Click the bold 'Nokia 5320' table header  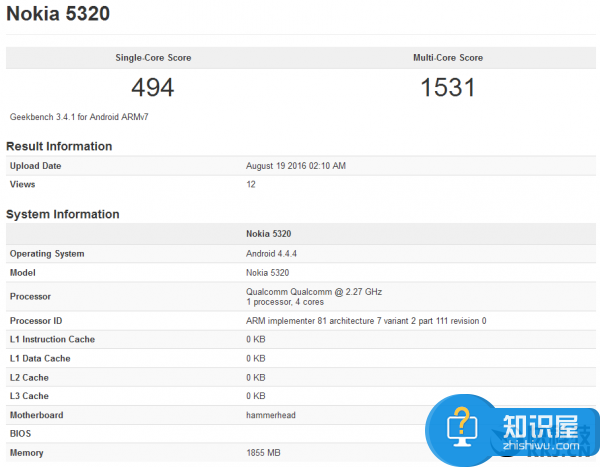(x=269, y=234)
